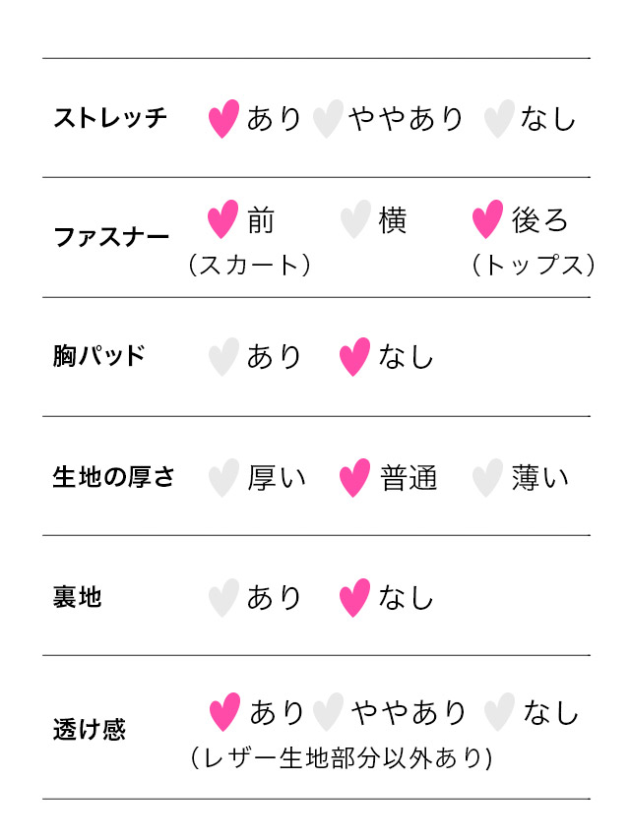Viewport: 630px width, 840px height.
Task: Pick gray heart for 透け感 なし
Action: tap(500, 712)
